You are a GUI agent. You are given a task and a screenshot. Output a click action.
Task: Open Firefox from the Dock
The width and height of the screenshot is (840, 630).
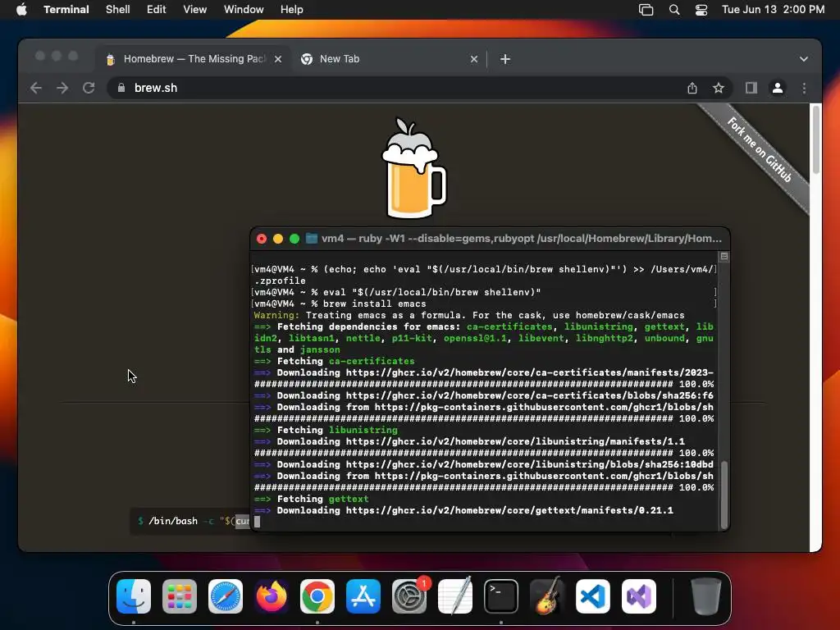[271, 596]
